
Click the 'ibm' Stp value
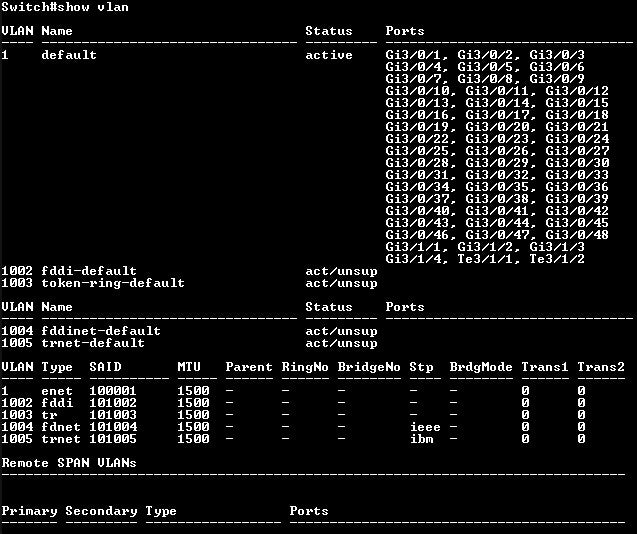421,439
